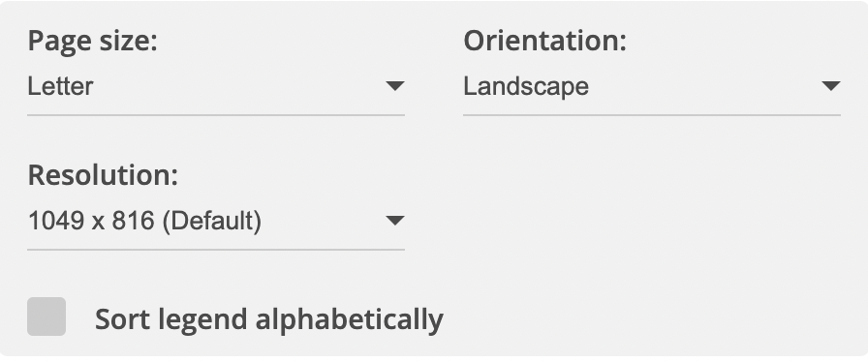Click the 'Sort legend alphabetically' label text
The width and height of the screenshot is (868, 362).
coord(269,319)
